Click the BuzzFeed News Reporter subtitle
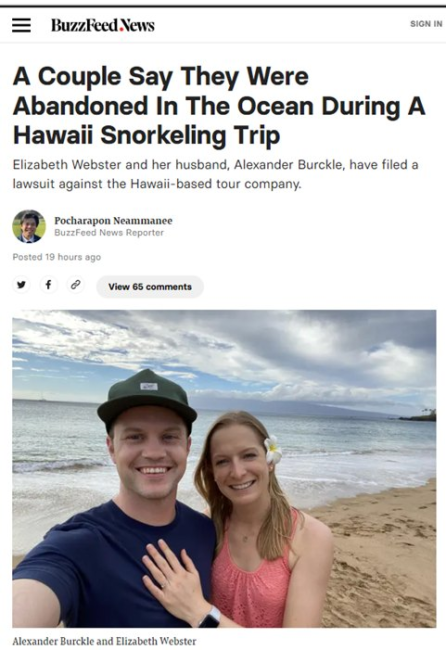Image resolution: width=446 pixels, height=650 pixels. pyautogui.click(x=109, y=233)
